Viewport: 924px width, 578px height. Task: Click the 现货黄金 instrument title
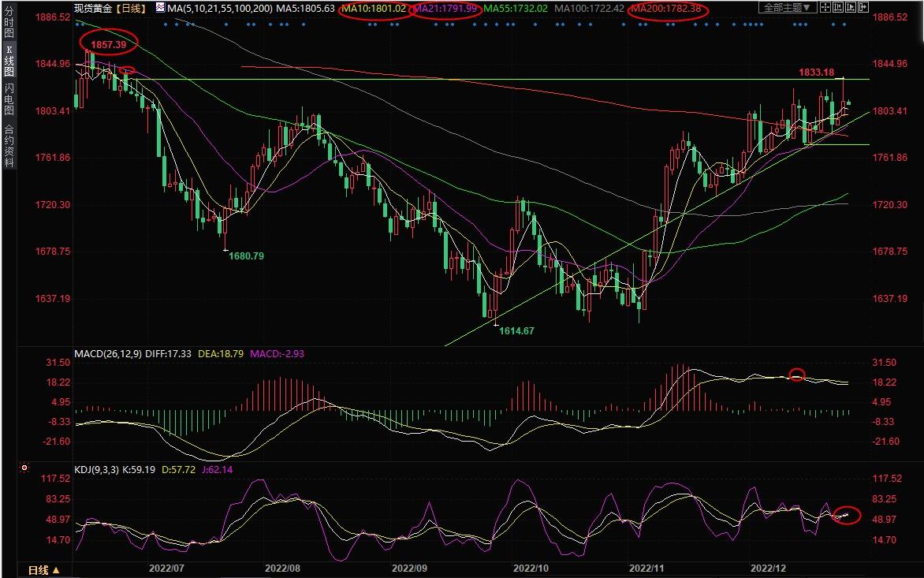coord(94,8)
